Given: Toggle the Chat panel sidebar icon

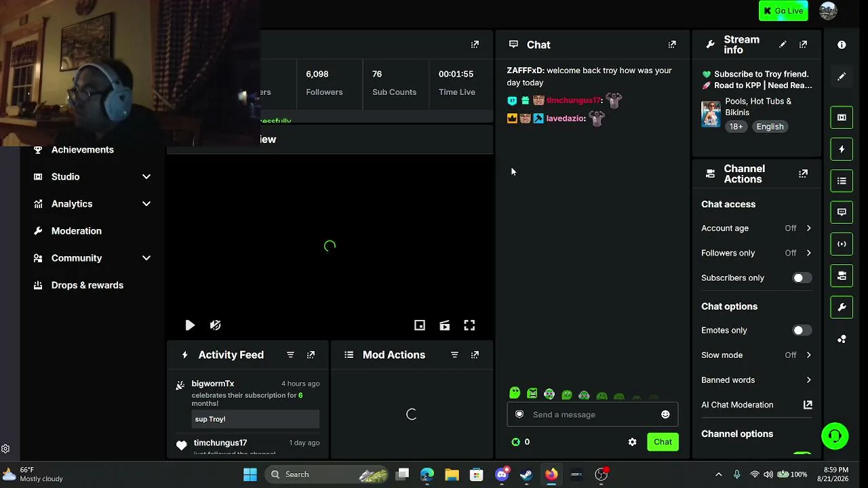Looking at the screenshot, I should [842, 212].
